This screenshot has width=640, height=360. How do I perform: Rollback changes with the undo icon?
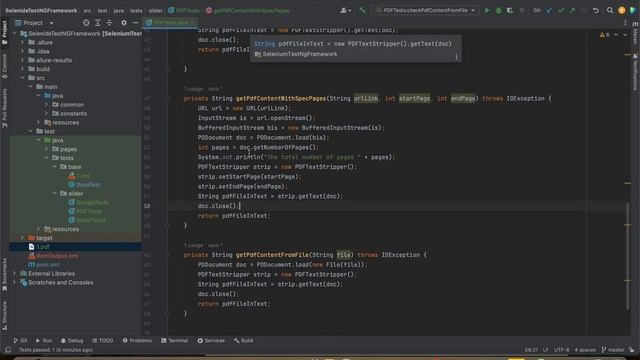(x=596, y=10)
